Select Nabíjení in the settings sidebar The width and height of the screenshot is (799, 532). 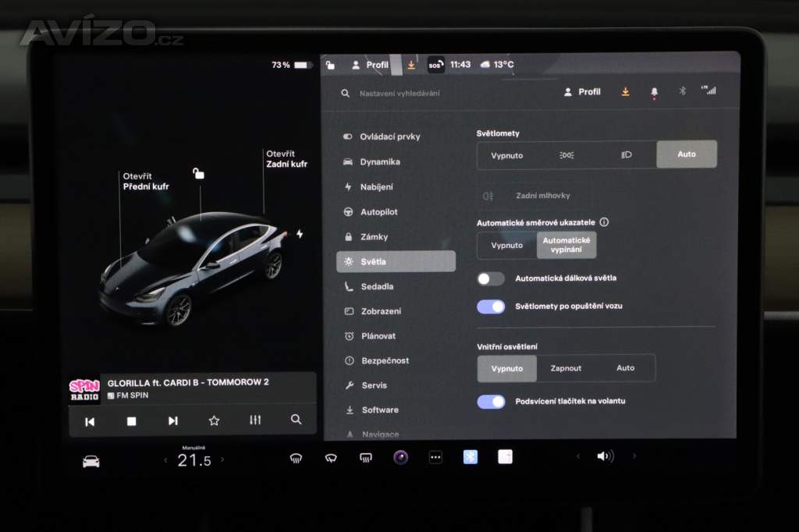[x=376, y=187]
